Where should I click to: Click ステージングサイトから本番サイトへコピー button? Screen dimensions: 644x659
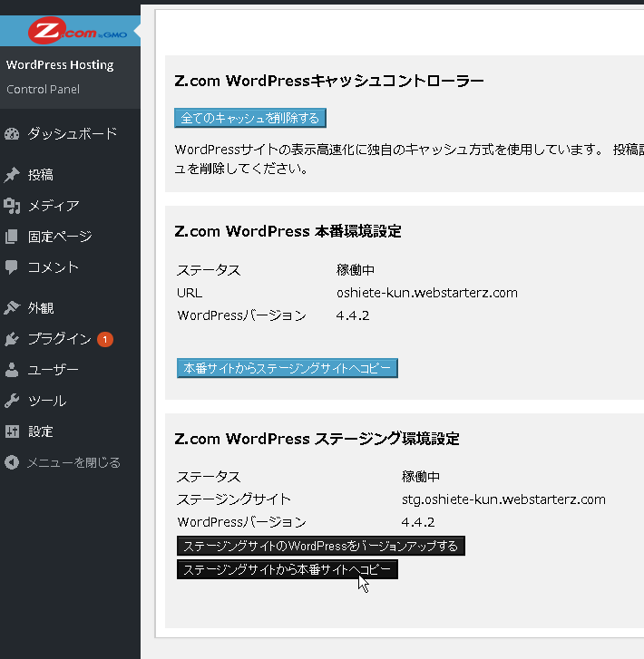[288, 569]
